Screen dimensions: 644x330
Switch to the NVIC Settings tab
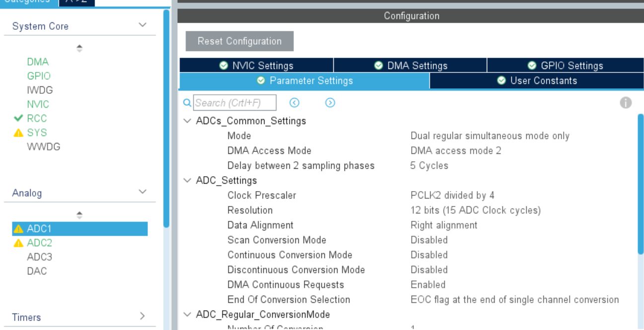coord(256,66)
